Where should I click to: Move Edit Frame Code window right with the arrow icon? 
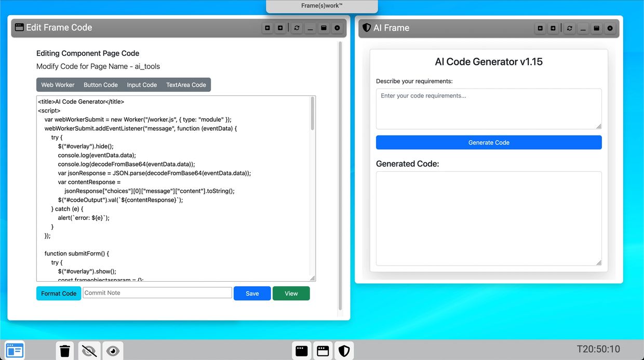280,28
